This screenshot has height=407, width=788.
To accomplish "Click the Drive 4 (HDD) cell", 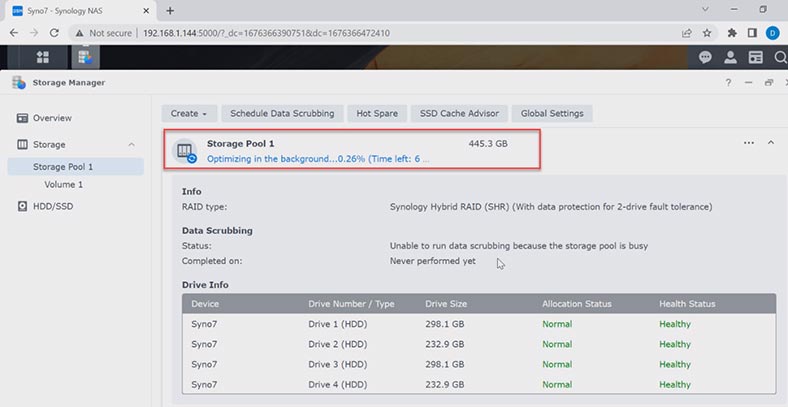I will tap(338, 385).
